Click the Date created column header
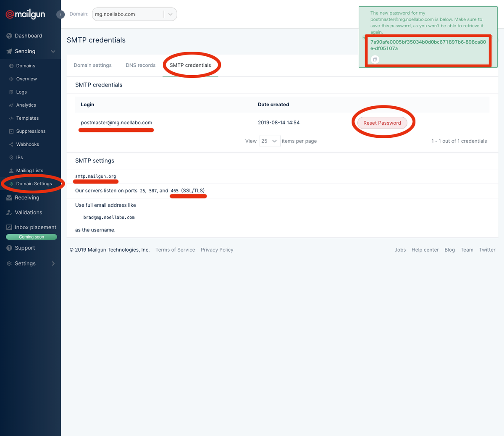This screenshot has width=504, height=436. [273, 105]
